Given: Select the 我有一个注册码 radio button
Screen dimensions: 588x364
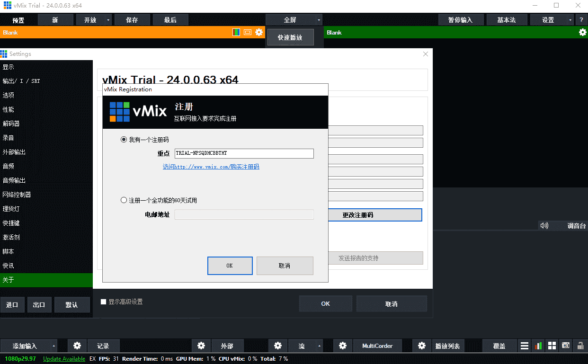Looking at the screenshot, I should coord(124,140).
